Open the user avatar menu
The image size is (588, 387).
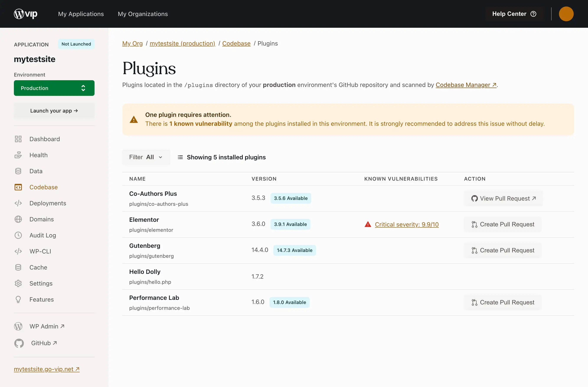click(566, 14)
